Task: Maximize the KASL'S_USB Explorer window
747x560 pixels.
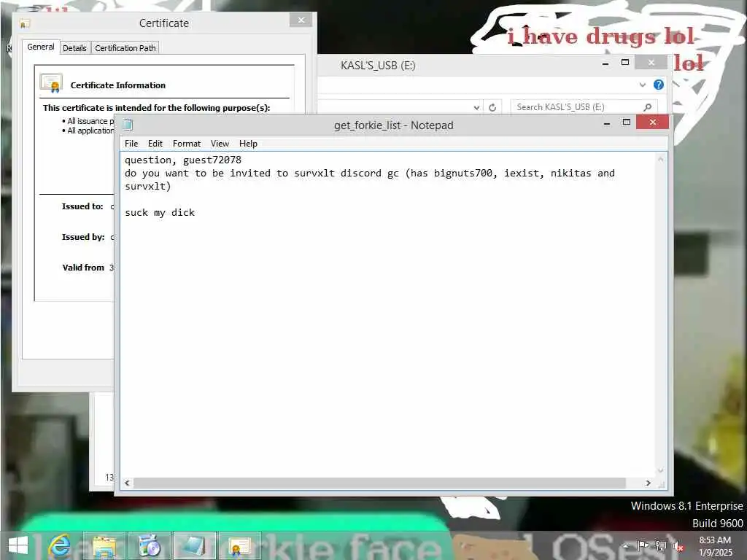Action: coord(624,63)
